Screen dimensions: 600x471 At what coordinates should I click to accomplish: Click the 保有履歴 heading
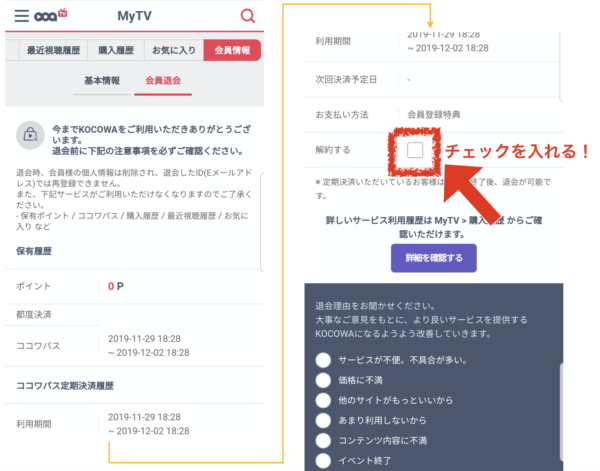click(34, 251)
